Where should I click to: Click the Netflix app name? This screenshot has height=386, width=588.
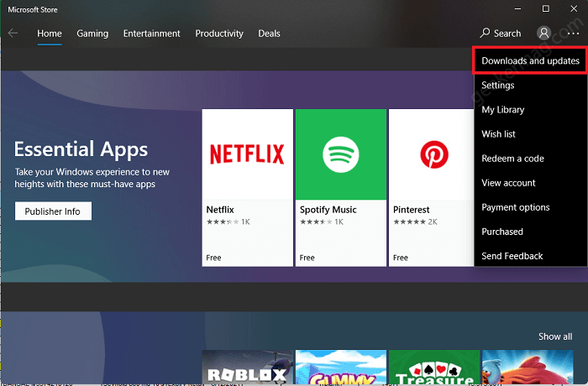coord(220,210)
